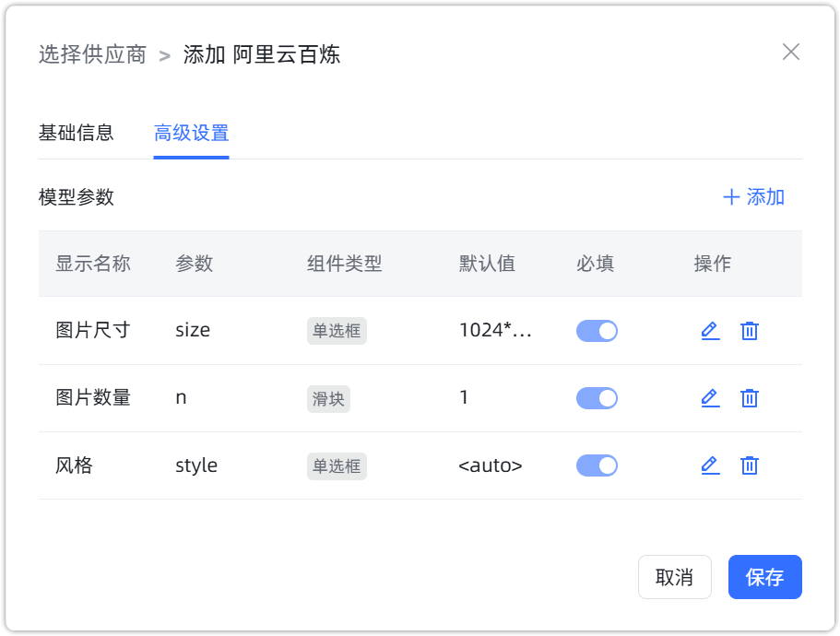This screenshot has height=636, width=840.
Task: Close the dialog with the X icon
Action: click(790, 52)
